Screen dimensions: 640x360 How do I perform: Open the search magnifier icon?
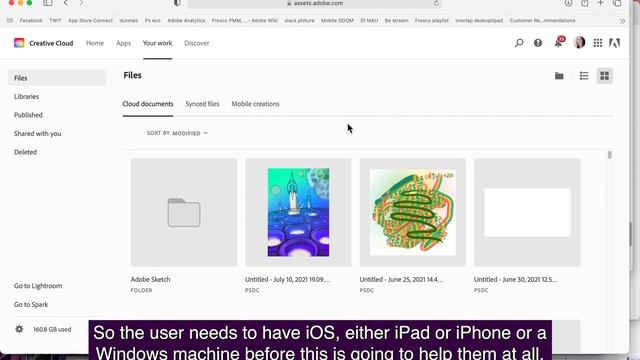click(519, 43)
